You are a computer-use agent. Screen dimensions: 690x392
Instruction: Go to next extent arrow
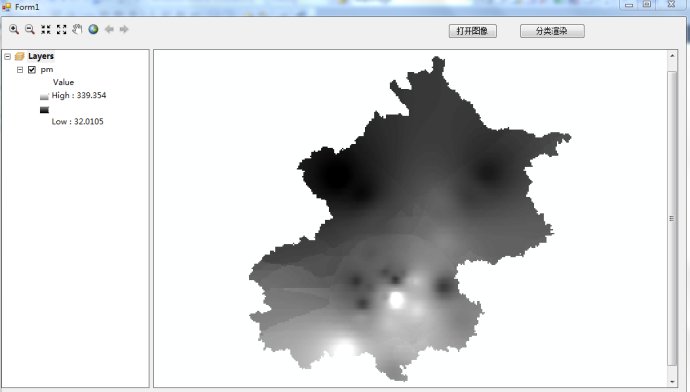[x=124, y=29]
